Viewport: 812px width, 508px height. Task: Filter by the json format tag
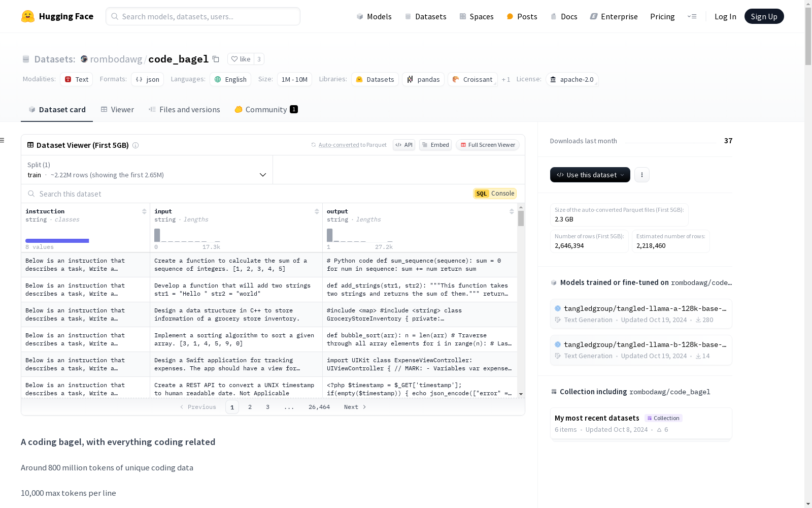coord(147,79)
